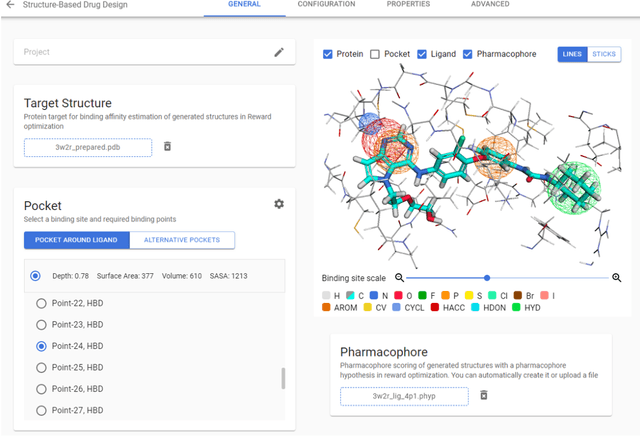
Task: Delete the 3w2r_lig_4p1.phyp pharmacophore file
Action: 483,396
